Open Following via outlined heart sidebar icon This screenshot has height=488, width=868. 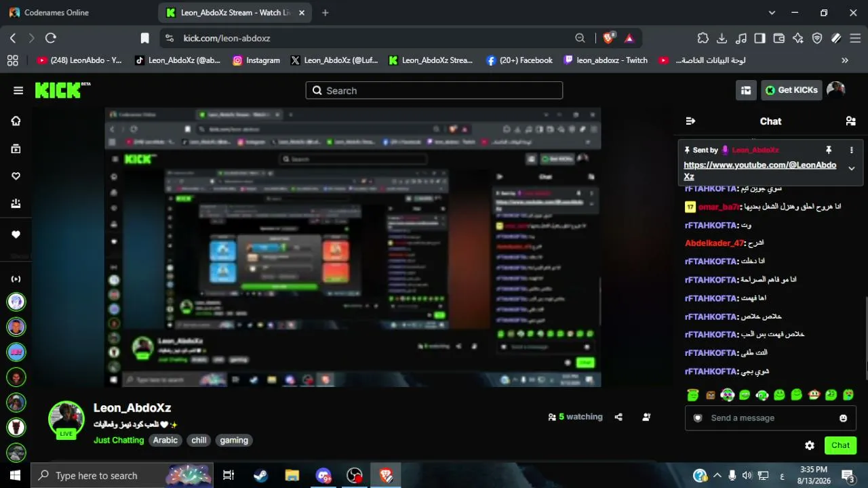[x=16, y=176]
